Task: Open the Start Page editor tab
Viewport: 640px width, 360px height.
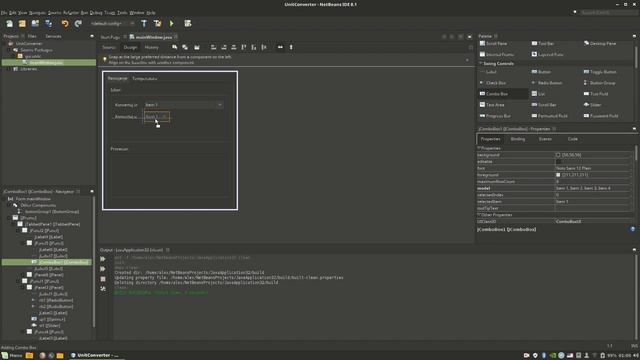Action: point(110,37)
